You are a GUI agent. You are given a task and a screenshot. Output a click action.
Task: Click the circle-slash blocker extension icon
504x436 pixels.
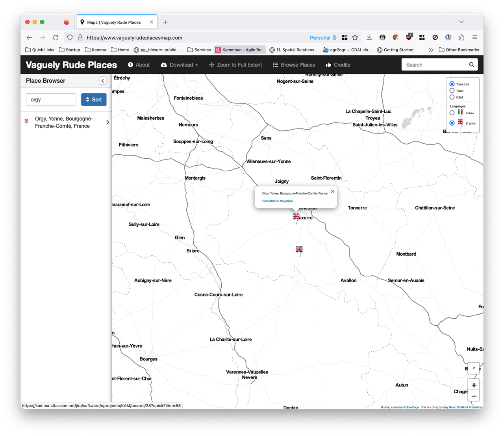click(435, 37)
